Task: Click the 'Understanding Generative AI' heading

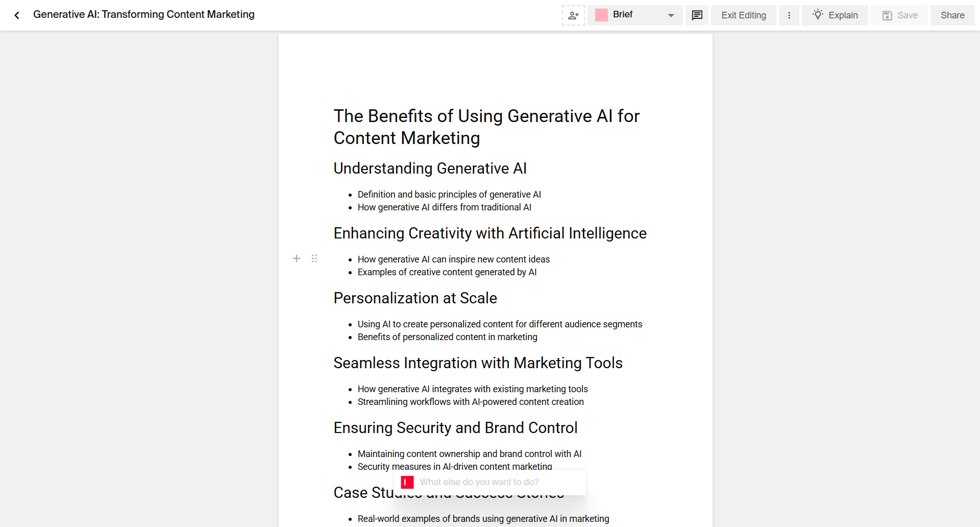Action: coord(430,168)
